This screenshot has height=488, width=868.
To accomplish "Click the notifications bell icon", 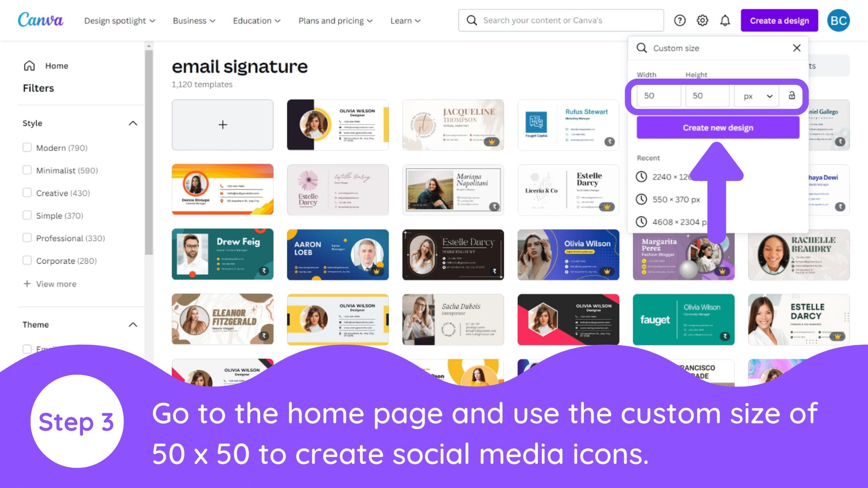I will [725, 20].
